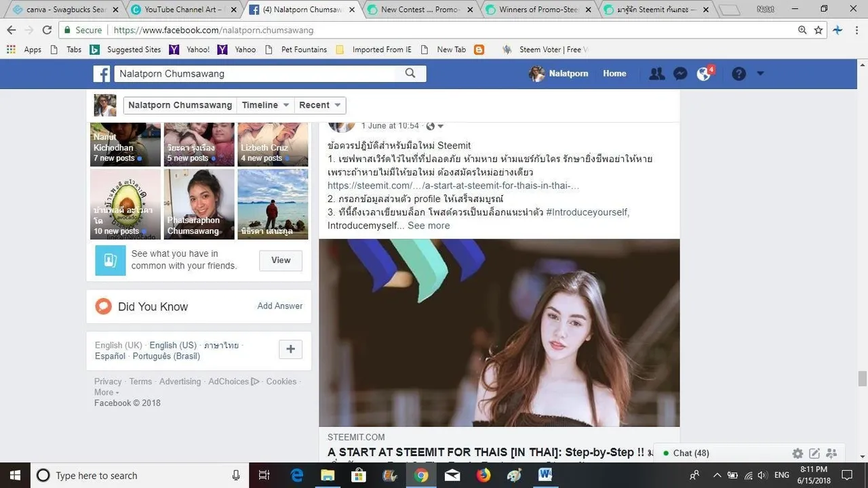
Task: Open the Privacy footer link
Action: (108, 382)
